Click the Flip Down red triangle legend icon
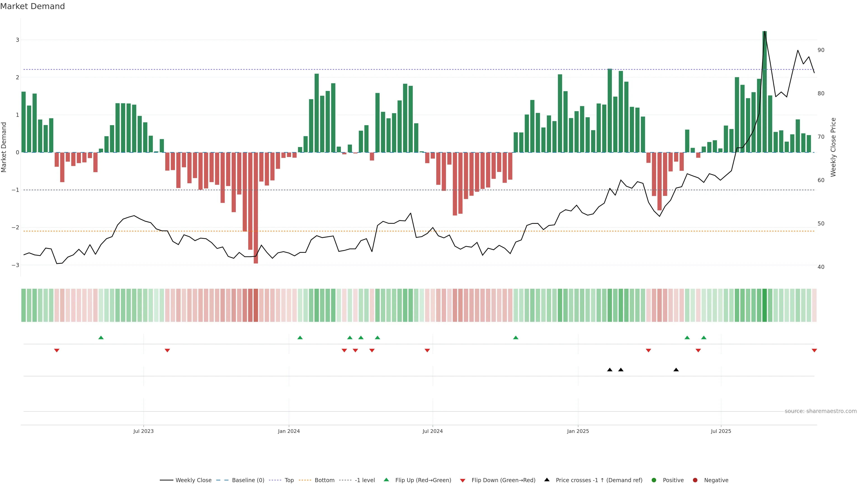Viewport: 868px width, 488px height. pos(463,480)
